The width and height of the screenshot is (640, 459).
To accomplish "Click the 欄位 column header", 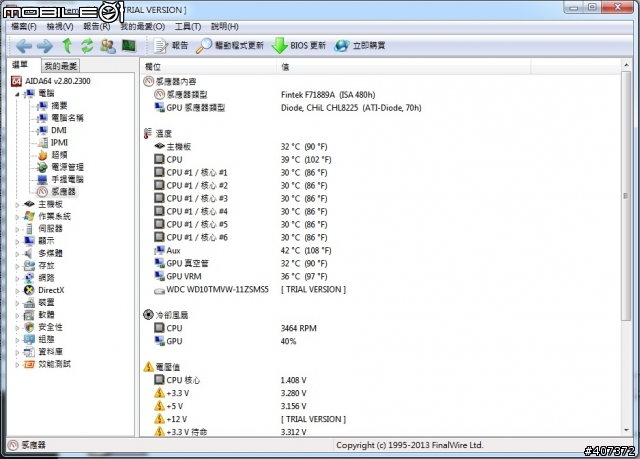I will (x=209, y=67).
